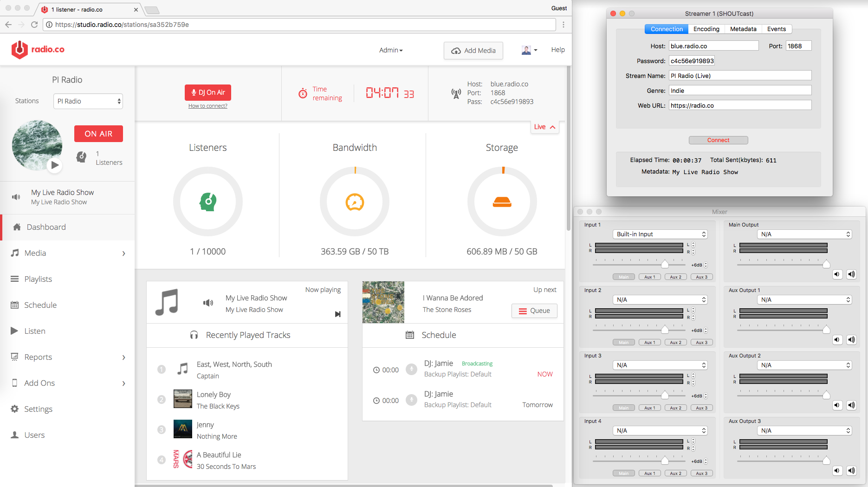The height and width of the screenshot is (487, 868).
Task: Toggle Input 1 Aux 1 routing button
Action: (650, 277)
